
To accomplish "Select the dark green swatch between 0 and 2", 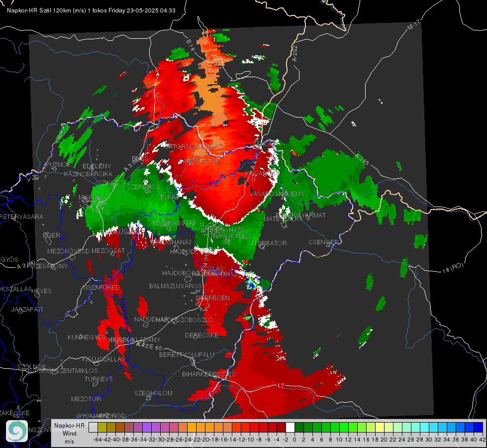I will coord(299,427).
